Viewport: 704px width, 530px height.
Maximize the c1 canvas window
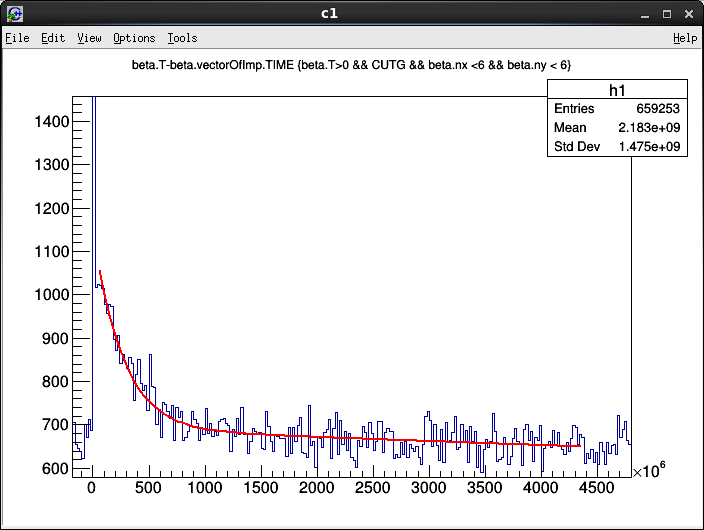(x=664, y=14)
